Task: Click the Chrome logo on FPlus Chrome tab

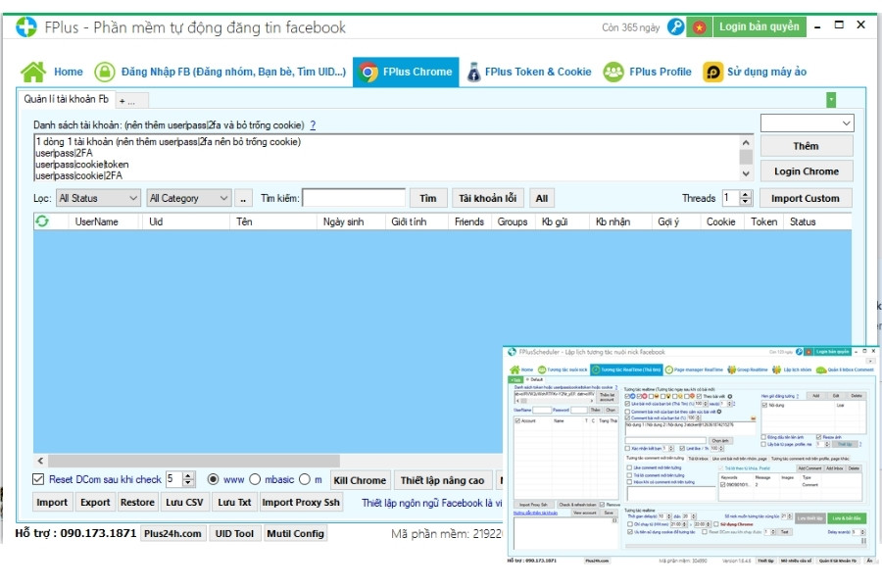Action: coord(368,72)
